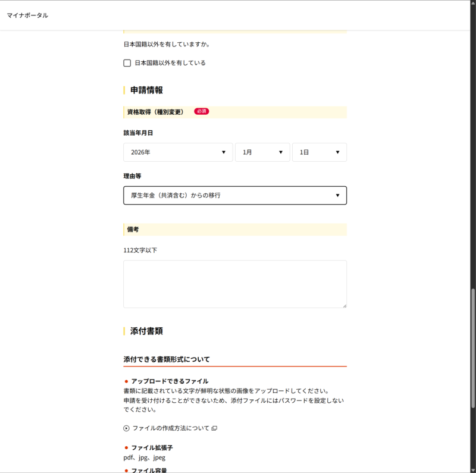Click the 添付書類 section heading

tap(146, 331)
